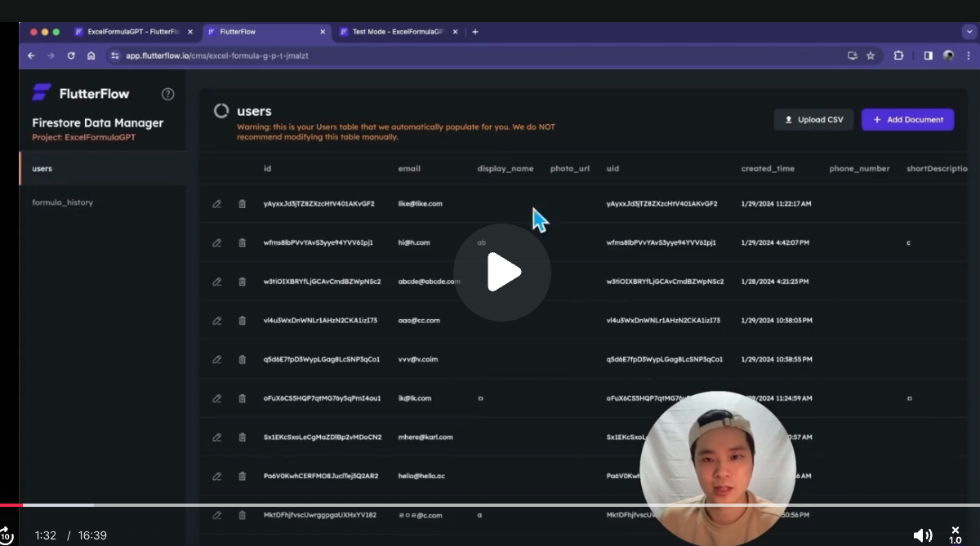Delete the ik@lk.com row

[x=242, y=398]
